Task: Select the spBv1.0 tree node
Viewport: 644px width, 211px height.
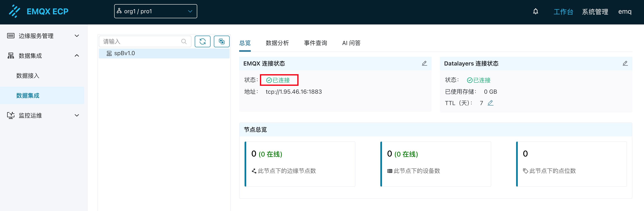Action: click(x=124, y=53)
